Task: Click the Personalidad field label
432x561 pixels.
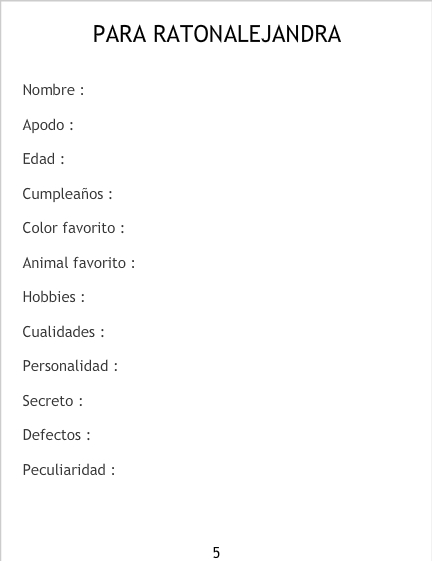Action: (70, 366)
